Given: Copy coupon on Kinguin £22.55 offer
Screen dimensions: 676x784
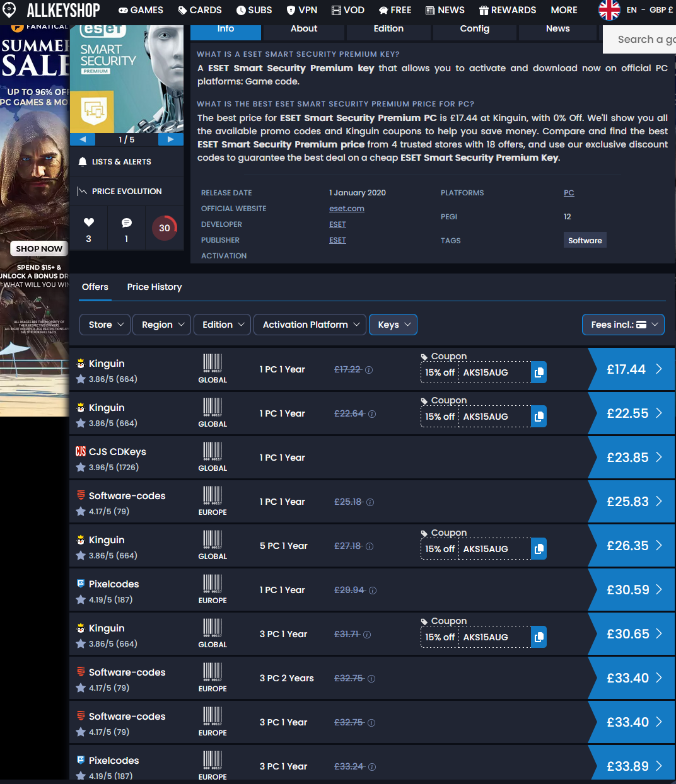Looking at the screenshot, I should (539, 417).
